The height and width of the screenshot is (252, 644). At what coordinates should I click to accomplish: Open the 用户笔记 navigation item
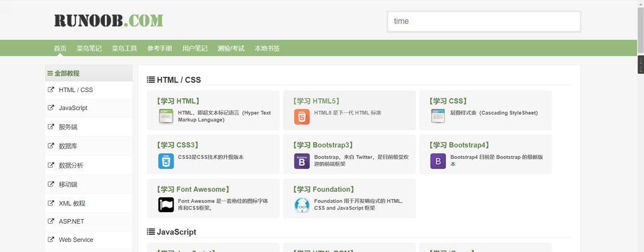point(195,48)
